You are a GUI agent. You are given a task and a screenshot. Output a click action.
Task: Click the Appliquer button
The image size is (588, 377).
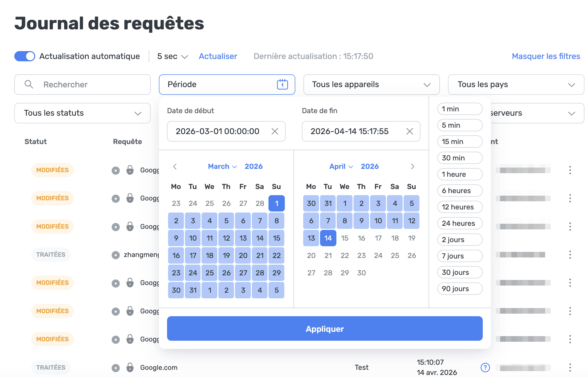pos(325,329)
